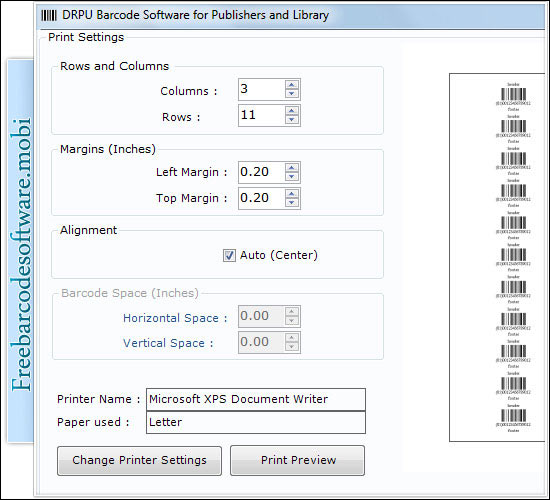Raise Top Margin with up spinner
The width and height of the screenshot is (550, 500).
point(291,194)
